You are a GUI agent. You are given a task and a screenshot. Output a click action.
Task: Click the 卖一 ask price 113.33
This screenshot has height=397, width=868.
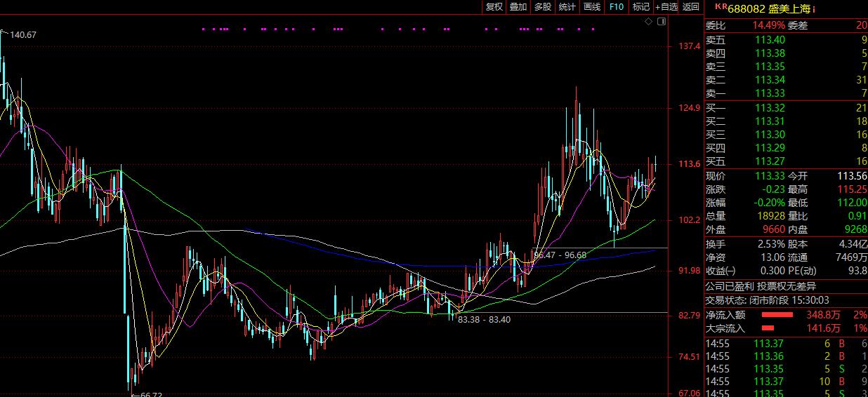(770, 93)
